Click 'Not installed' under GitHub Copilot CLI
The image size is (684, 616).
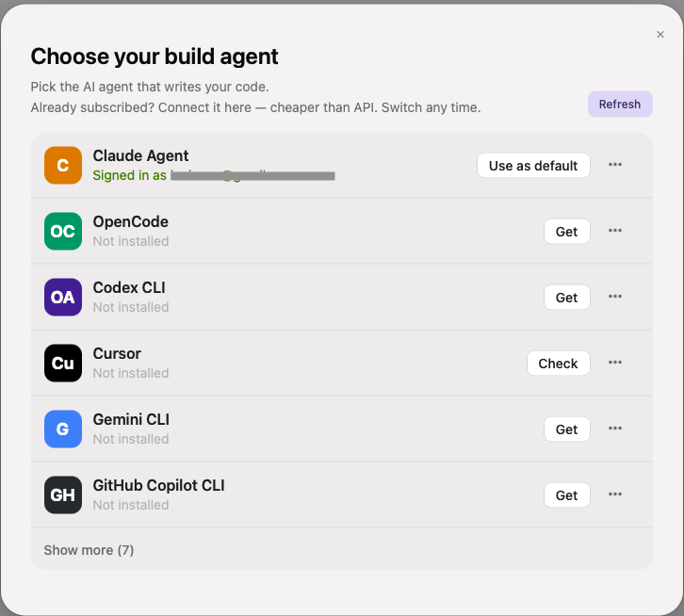(131, 504)
